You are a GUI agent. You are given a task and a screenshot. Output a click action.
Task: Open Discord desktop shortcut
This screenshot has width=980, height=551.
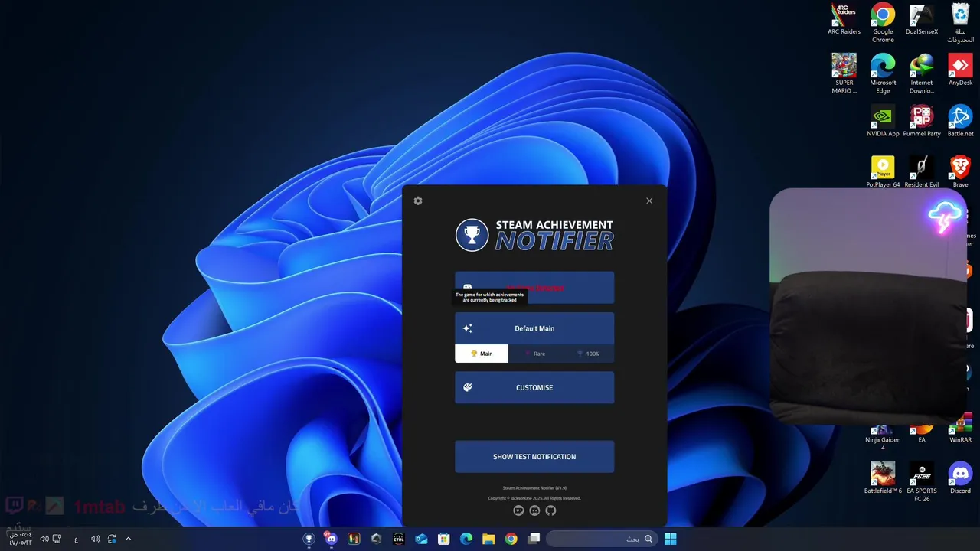(960, 479)
